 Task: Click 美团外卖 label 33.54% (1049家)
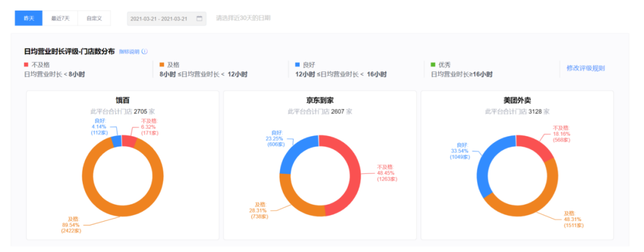click(x=460, y=151)
